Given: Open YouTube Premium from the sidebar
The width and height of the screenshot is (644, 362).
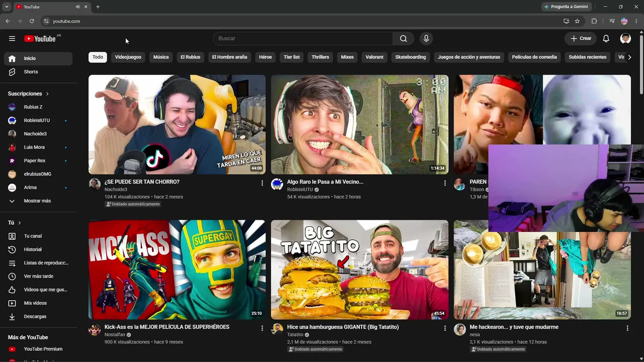Looking at the screenshot, I should 38,349.
